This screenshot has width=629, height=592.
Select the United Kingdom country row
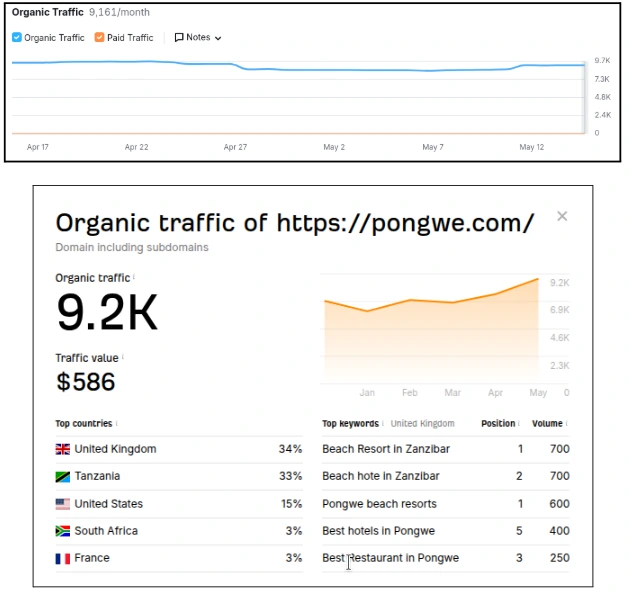[179, 449]
